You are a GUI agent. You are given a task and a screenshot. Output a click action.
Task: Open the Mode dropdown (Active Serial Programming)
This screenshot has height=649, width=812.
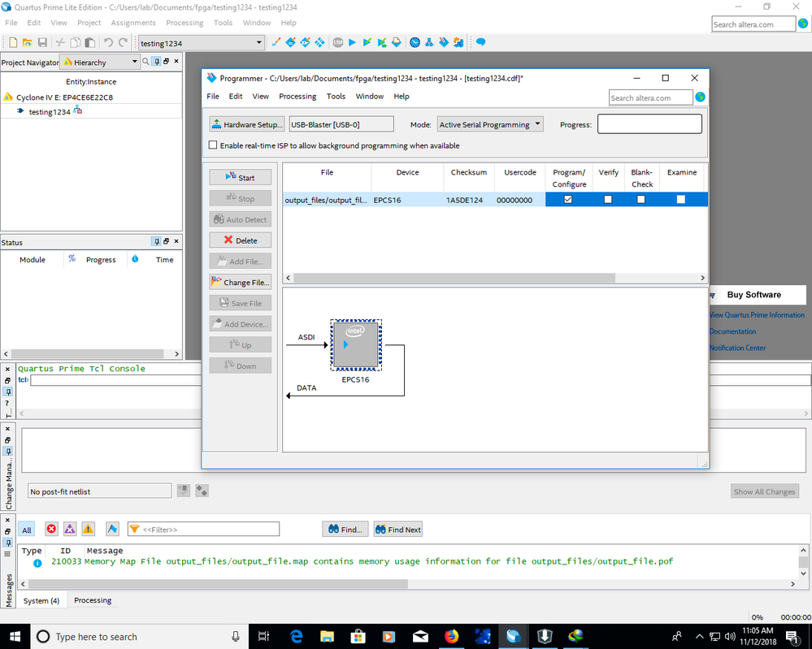click(489, 124)
